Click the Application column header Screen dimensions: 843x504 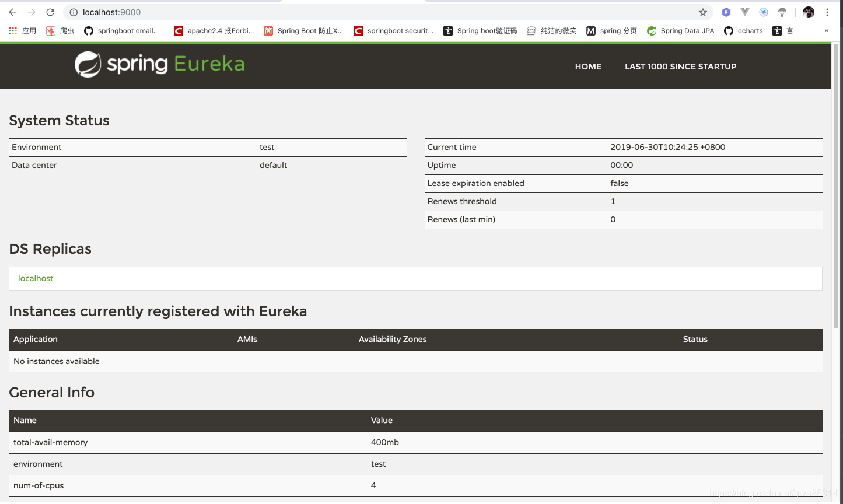click(36, 339)
